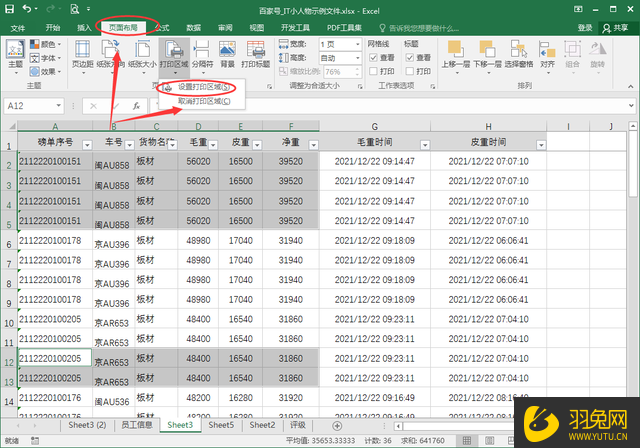
Task: Switch to the Insert (插入) tab
Action: click(x=84, y=28)
